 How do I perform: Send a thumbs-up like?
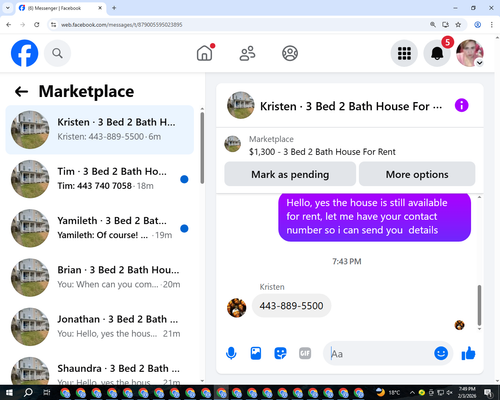coord(468,353)
